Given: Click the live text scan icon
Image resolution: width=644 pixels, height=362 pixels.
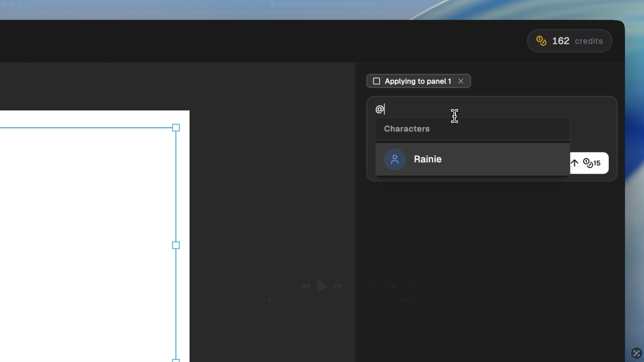Looking at the screenshot, I should pyautogui.click(x=636, y=353).
